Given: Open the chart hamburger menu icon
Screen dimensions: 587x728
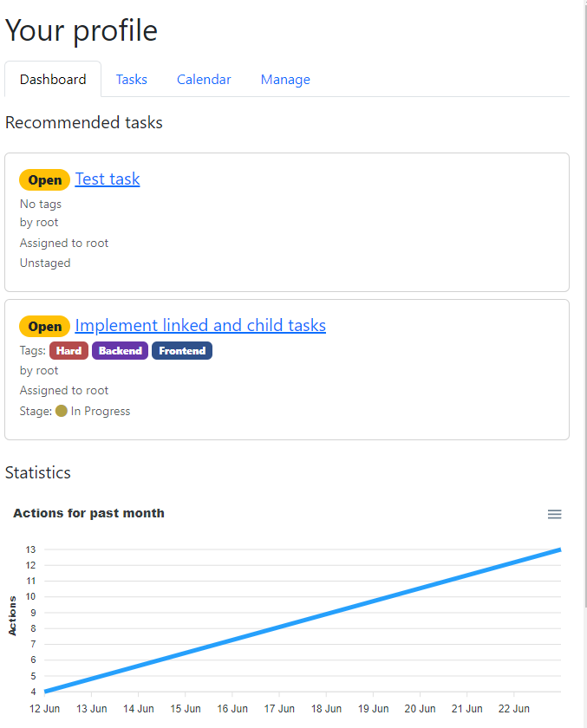Looking at the screenshot, I should coord(555,514).
